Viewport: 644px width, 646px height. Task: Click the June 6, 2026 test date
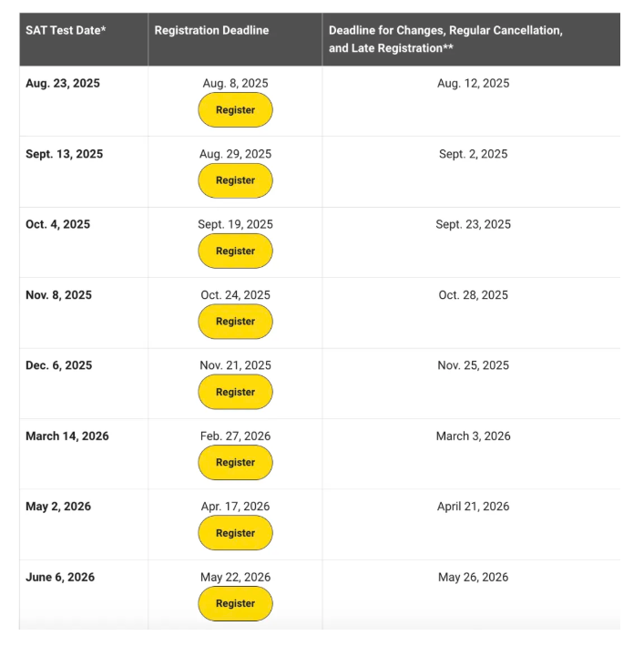click(x=60, y=577)
